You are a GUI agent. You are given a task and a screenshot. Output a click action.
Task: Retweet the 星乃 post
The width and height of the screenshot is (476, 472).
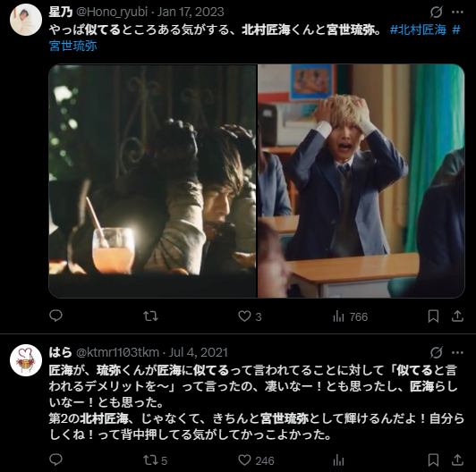(150, 316)
